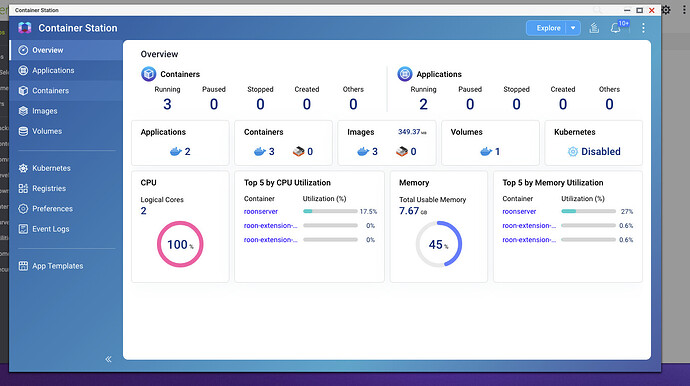Click the Kubernetes wheel sidebar icon
The width and height of the screenshot is (690, 386).
23,168
